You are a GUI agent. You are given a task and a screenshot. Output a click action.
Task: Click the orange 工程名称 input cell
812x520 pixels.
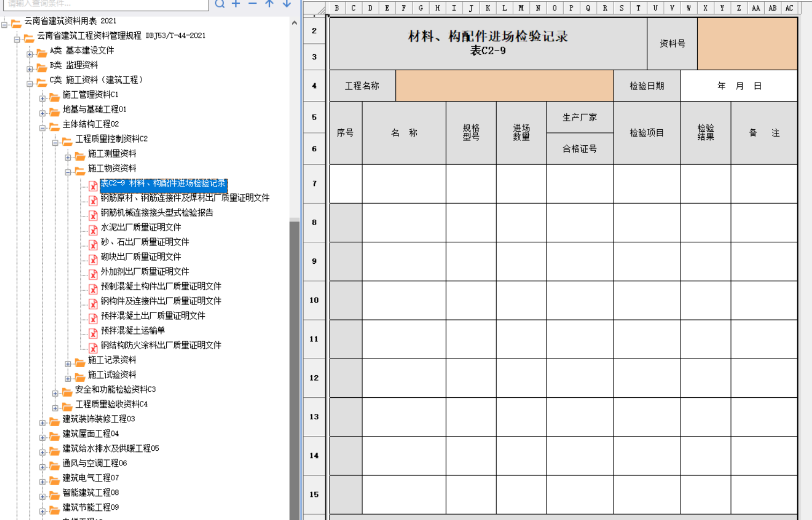pyautogui.click(x=504, y=86)
